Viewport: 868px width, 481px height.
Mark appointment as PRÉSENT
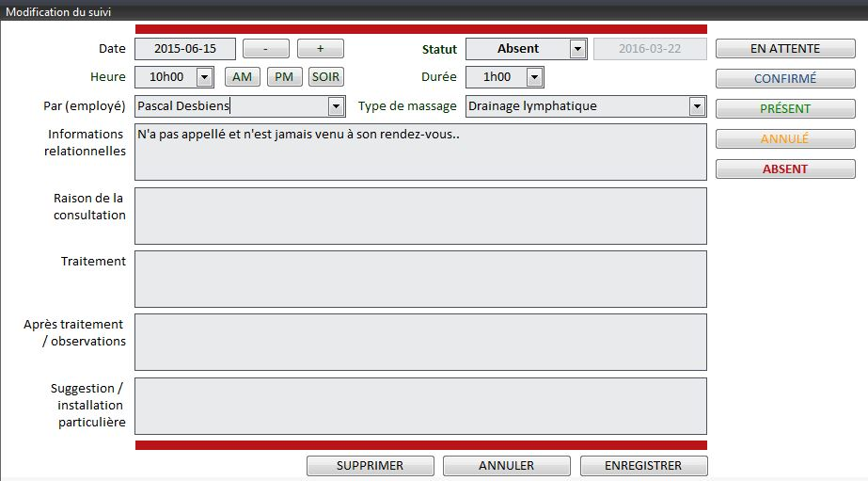[x=785, y=109]
